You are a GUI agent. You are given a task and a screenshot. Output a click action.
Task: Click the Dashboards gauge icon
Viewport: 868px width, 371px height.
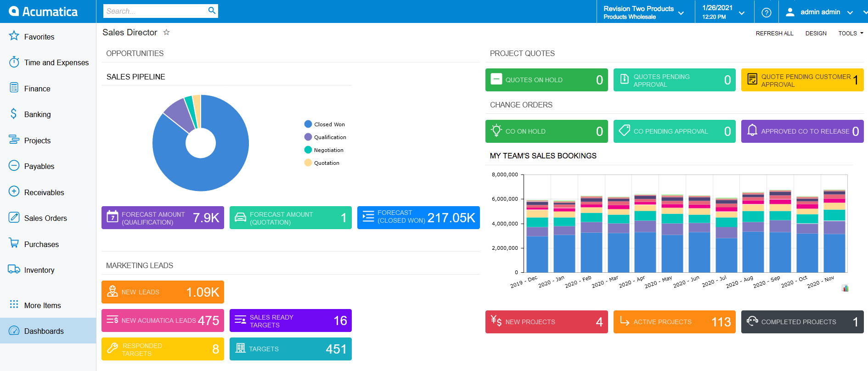(x=14, y=331)
